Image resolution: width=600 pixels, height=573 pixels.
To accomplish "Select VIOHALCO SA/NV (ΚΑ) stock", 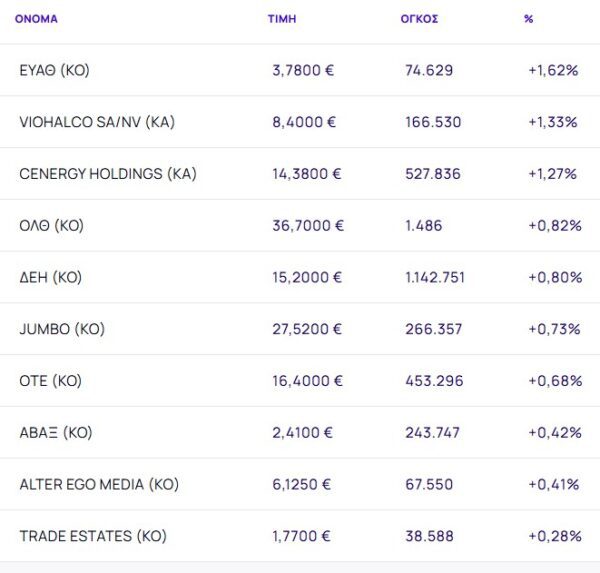I will point(96,122).
